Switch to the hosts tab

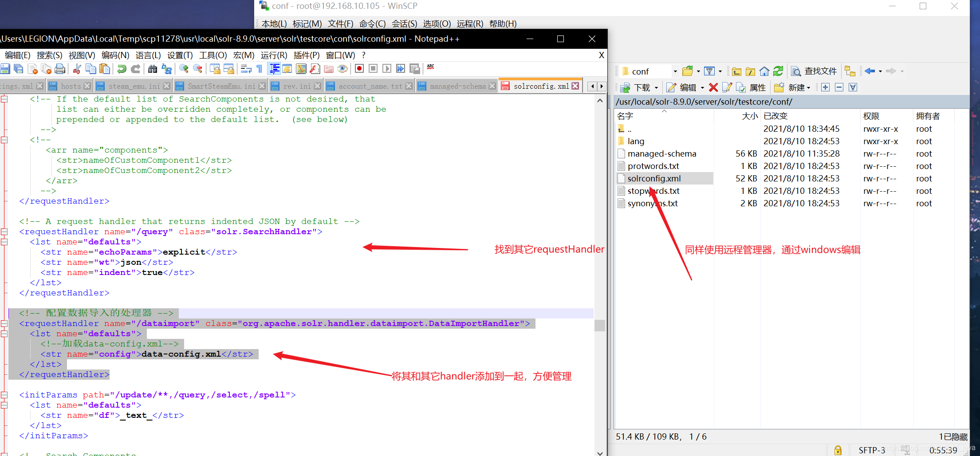click(70, 86)
